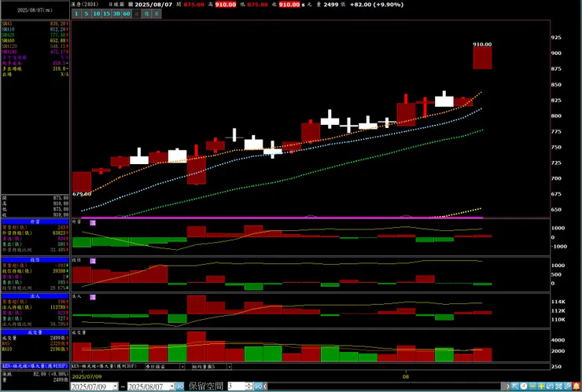Switch to the 60-minute timeframe button
This screenshot has width=582, height=392.
coord(127,13)
